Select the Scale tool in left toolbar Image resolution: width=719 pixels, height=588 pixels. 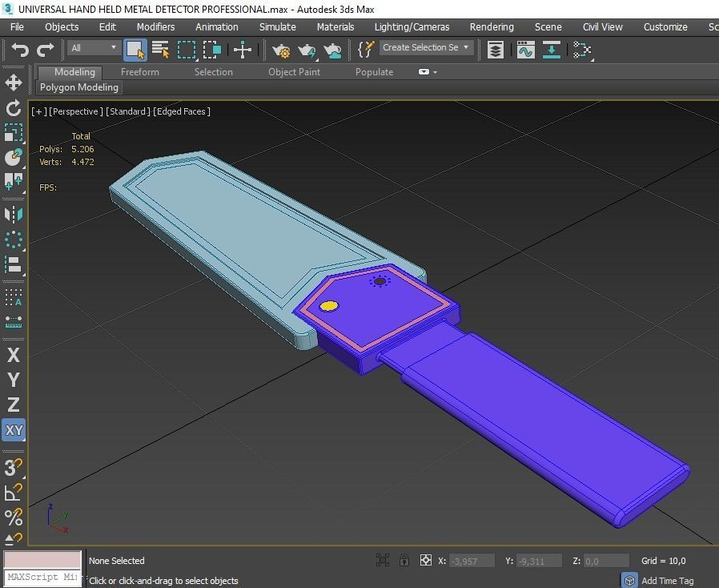14,132
